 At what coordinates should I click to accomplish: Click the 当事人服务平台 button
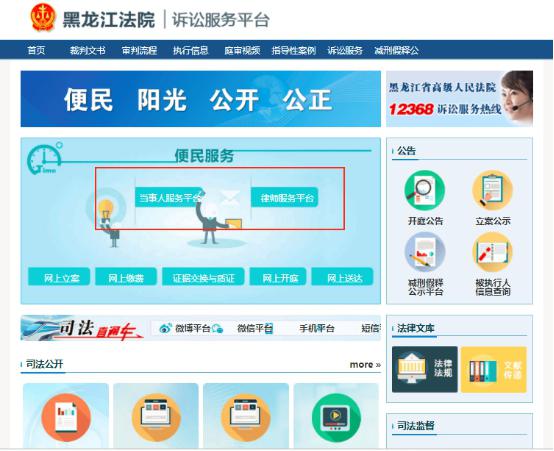(x=170, y=197)
